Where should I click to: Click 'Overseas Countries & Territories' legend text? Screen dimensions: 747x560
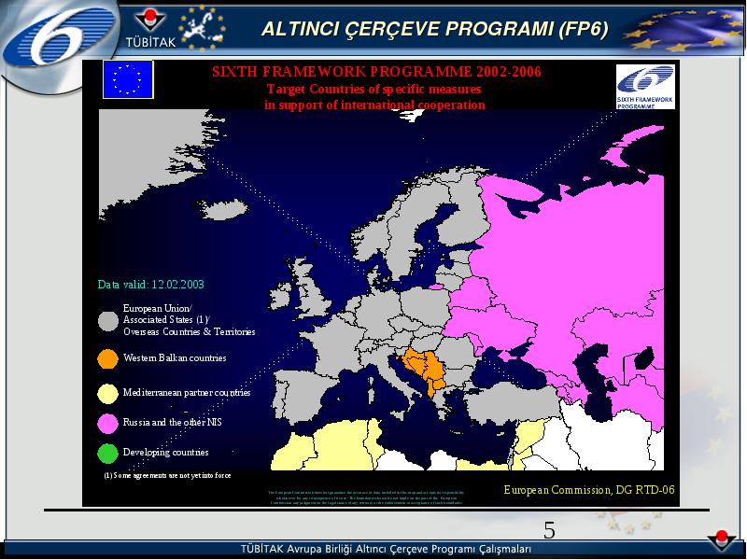(190, 331)
